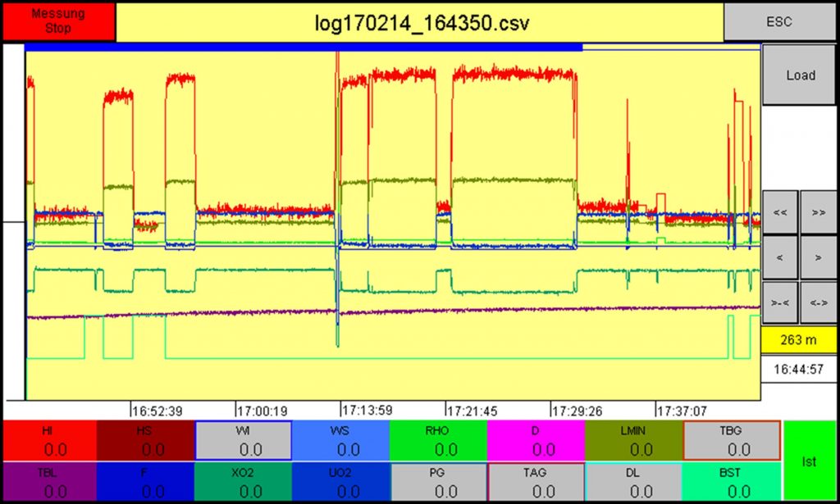
Task: Toggle the dark red HS channel
Action: click(x=145, y=441)
